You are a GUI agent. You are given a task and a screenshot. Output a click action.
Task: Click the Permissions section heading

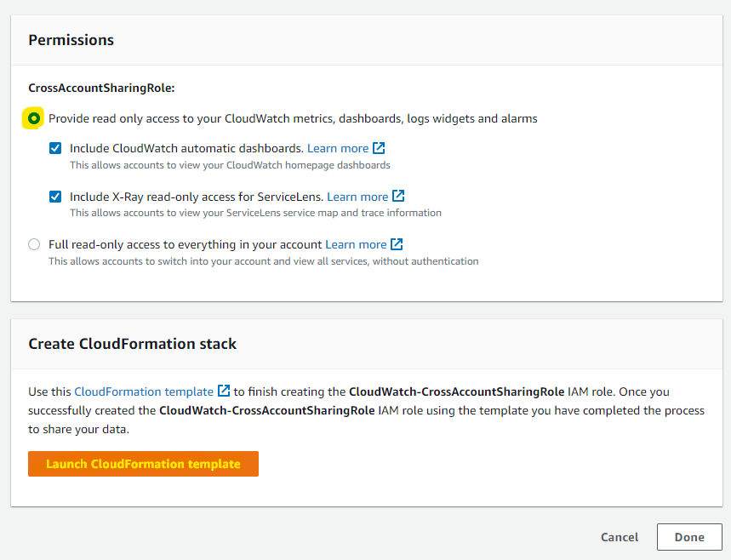[x=71, y=40]
